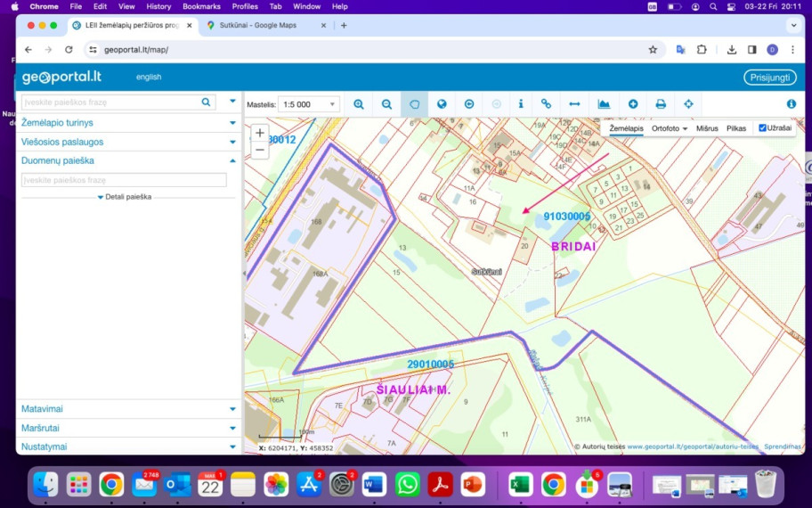Select the measure distance arrow tool

coord(574,104)
